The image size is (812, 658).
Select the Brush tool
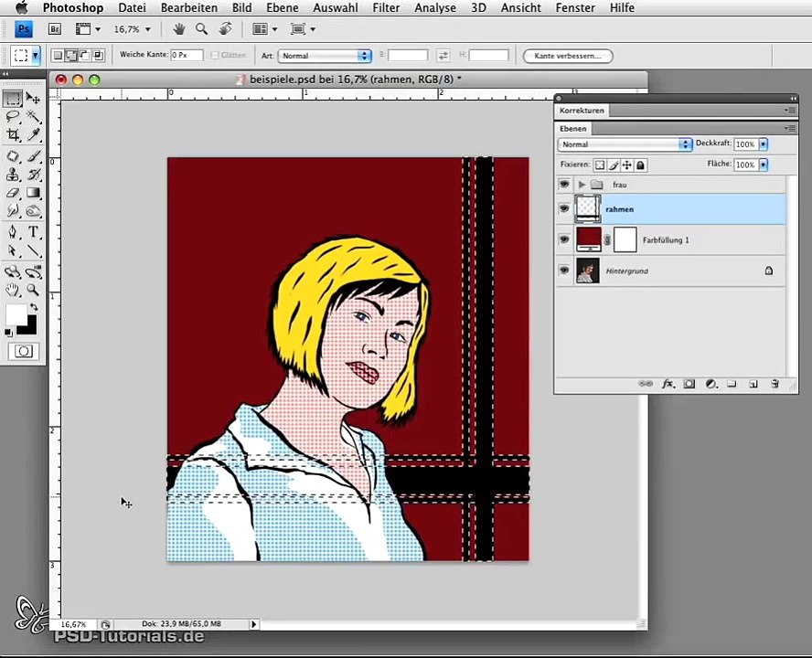(33, 156)
